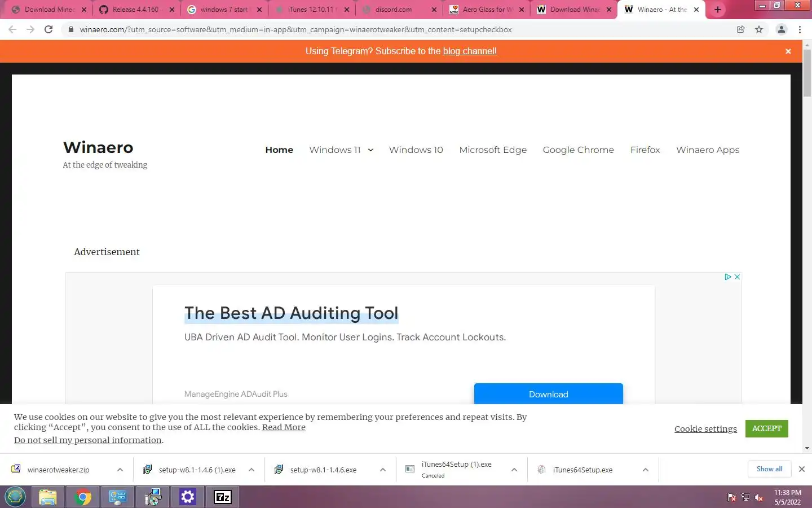
Task: Open the gear settings app in taskbar
Action: 188,497
